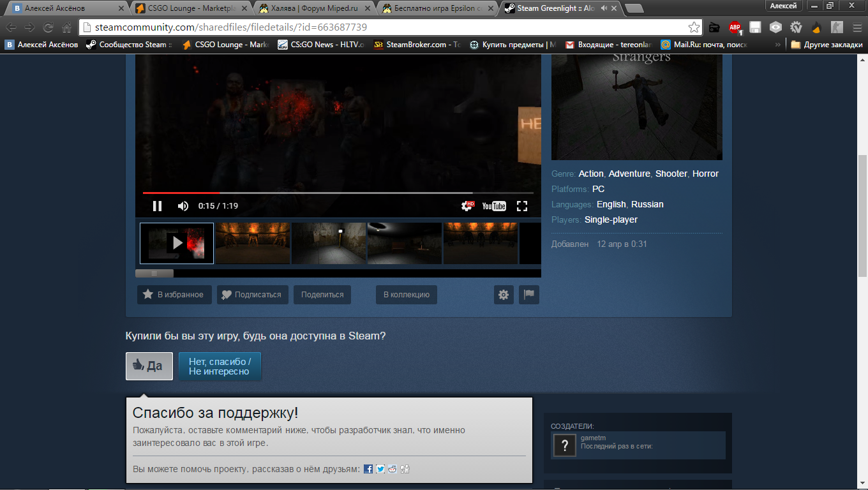
Task: Select the PC platform tag
Action: tap(598, 189)
